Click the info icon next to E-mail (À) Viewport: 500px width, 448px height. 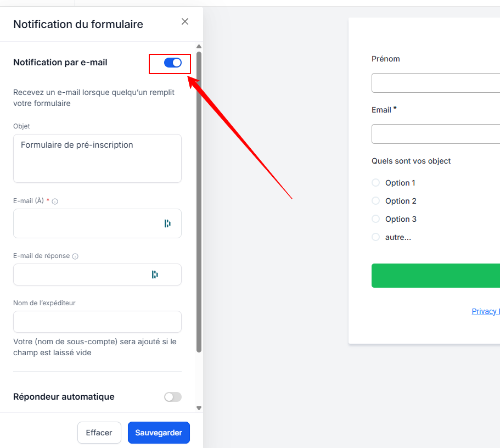[x=55, y=201]
